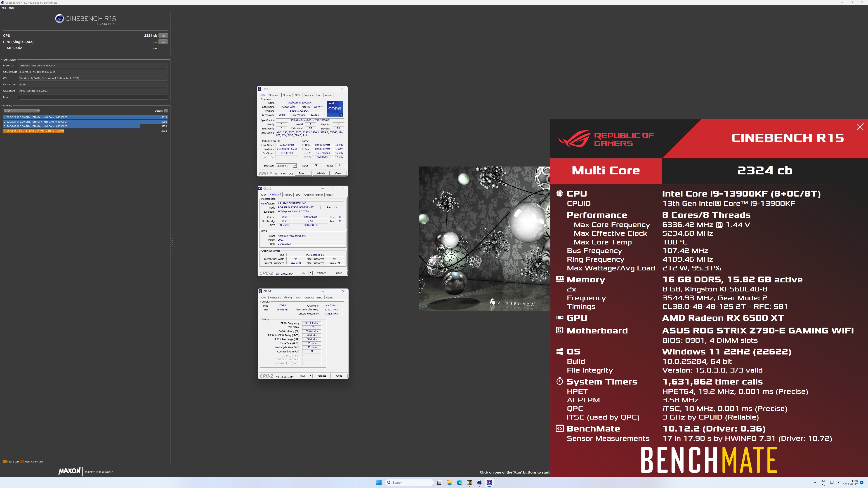Image resolution: width=868 pixels, height=488 pixels.
Task: Open Bench tab in top CPU-Z window
Action: click(x=319, y=95)
